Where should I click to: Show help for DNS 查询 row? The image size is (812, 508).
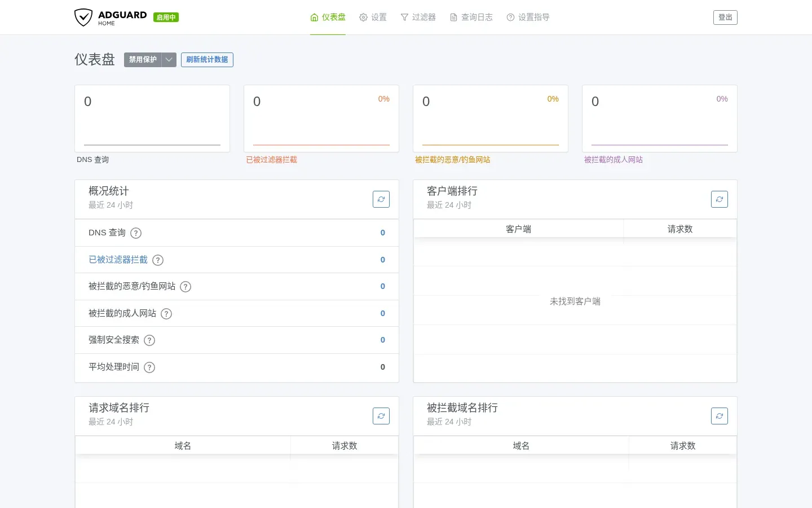tap(136, 233)
